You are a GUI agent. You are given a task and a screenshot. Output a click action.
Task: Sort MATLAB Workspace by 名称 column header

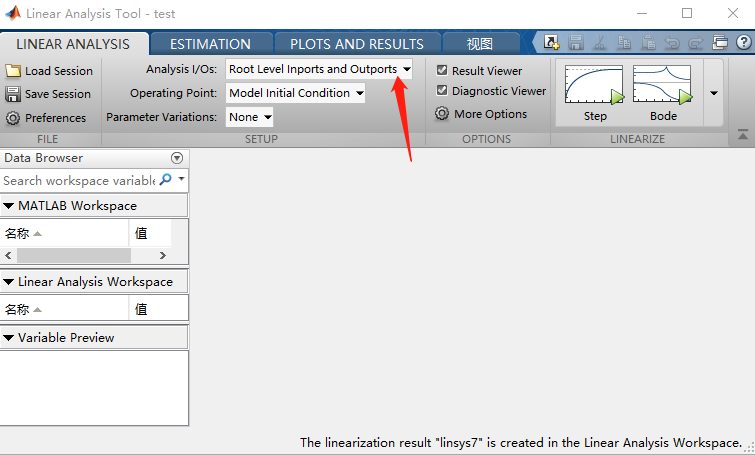pos(65,234)
